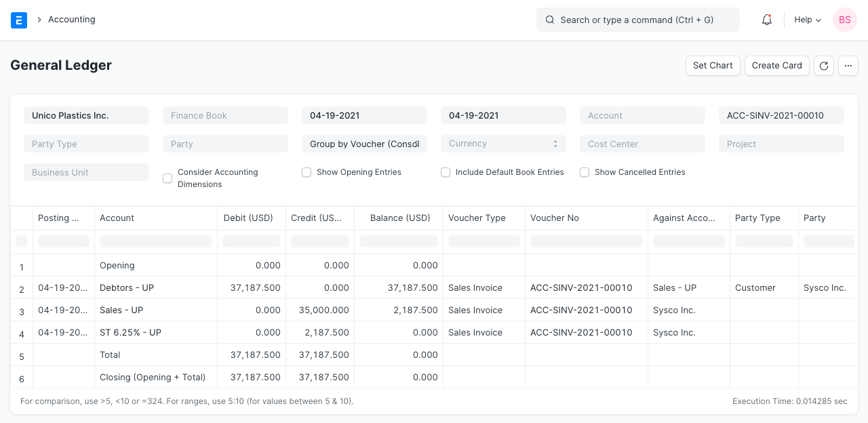Check Include Default Book Entries
Viewport: 868px width, 423px height.
click(446, 172)
